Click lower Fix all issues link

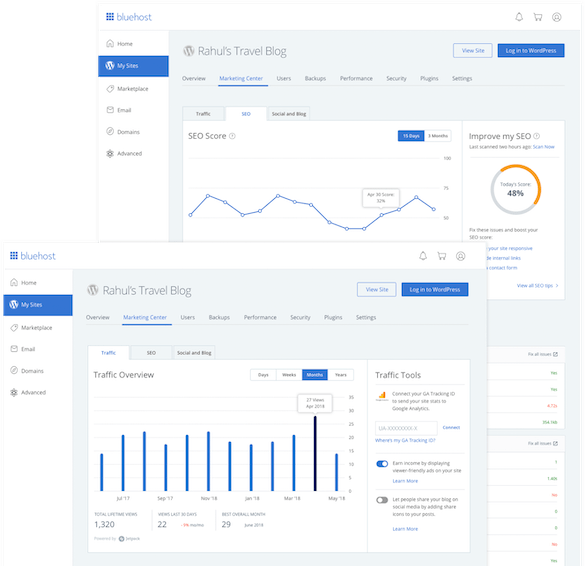543,443
